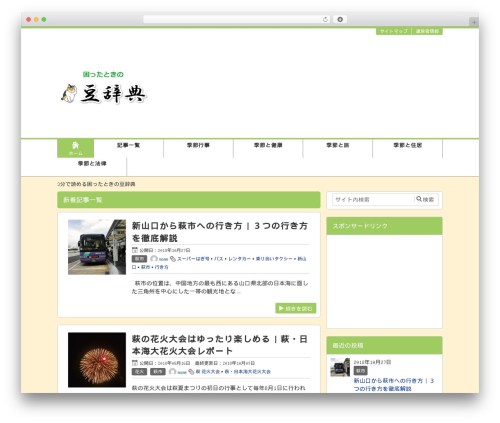Select the バス tag
Image resolution: width=500 pixels, height=423 pixels.
coord(219,259)
